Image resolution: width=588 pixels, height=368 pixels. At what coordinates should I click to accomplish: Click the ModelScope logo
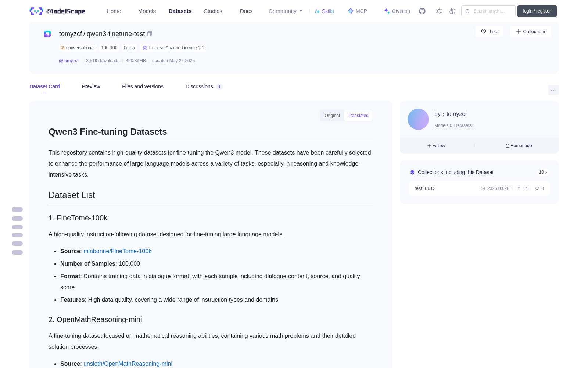58,11
